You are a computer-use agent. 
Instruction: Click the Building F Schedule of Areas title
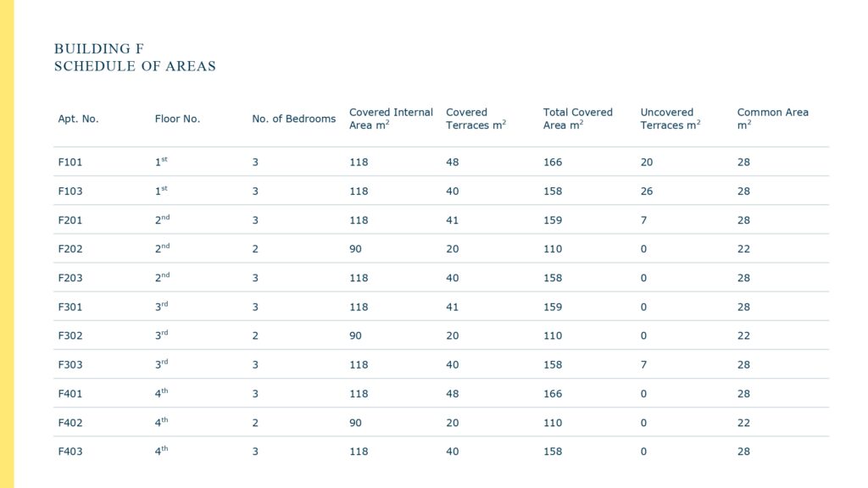[135, 58]
